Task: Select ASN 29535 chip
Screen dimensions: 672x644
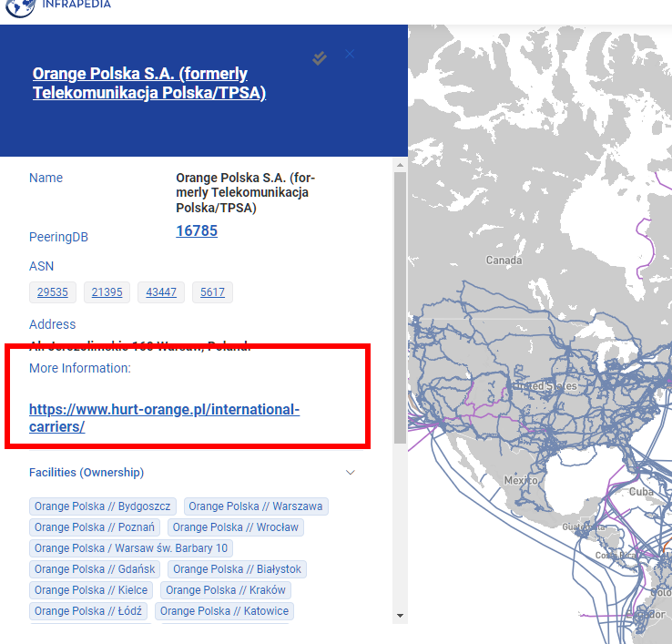Action: [53, 292]
